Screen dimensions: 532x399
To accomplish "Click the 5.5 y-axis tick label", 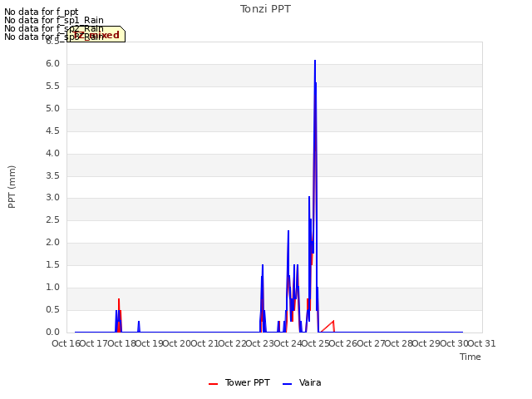I will tap(53, 86).
